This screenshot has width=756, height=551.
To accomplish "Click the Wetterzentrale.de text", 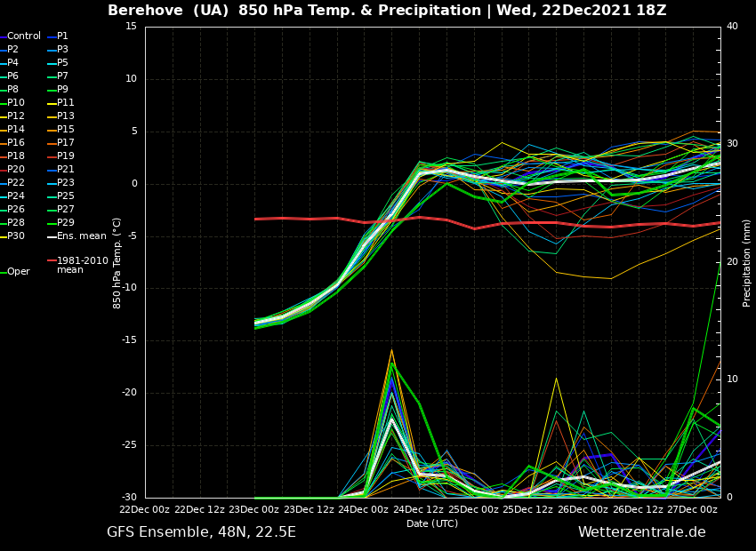I will tap(641, 532).
